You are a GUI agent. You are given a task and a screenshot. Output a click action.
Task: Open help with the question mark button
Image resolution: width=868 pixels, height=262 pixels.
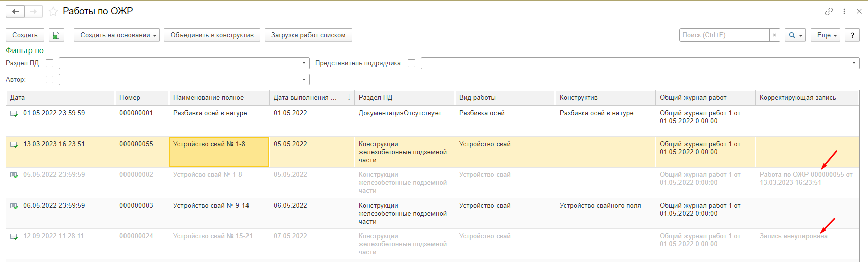pyautogui.click(x=852, y=35)
